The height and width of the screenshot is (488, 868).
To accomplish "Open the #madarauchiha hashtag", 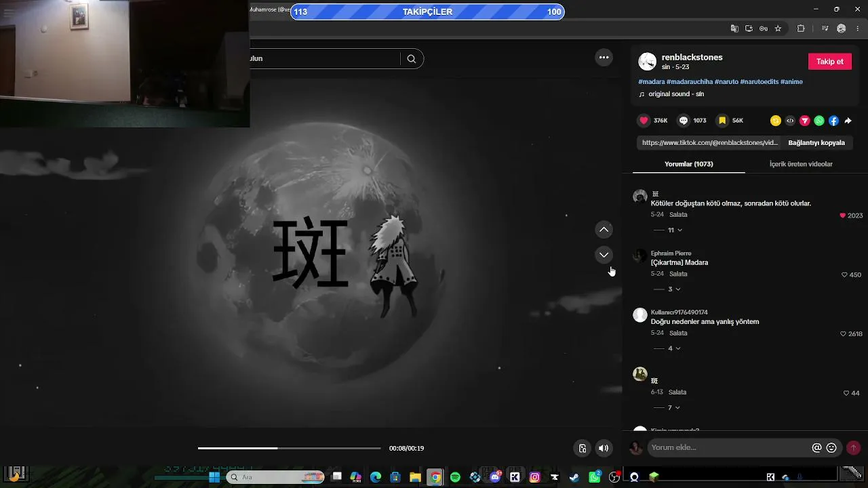I will 690,82.
